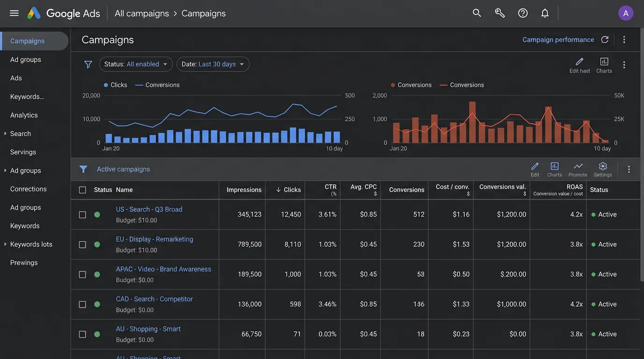644x359 pixels.
Task: Click green status dot for CAD - Search
Action: [97, 304]
